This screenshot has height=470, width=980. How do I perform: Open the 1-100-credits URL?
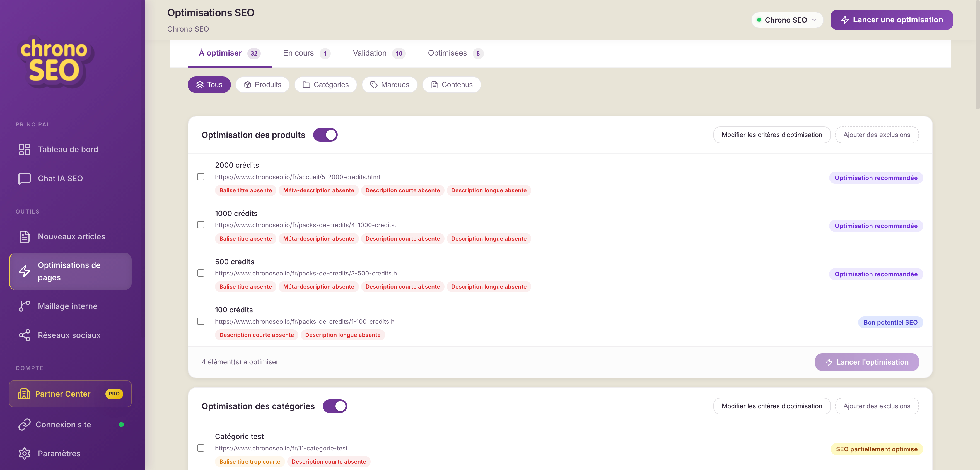304,322
